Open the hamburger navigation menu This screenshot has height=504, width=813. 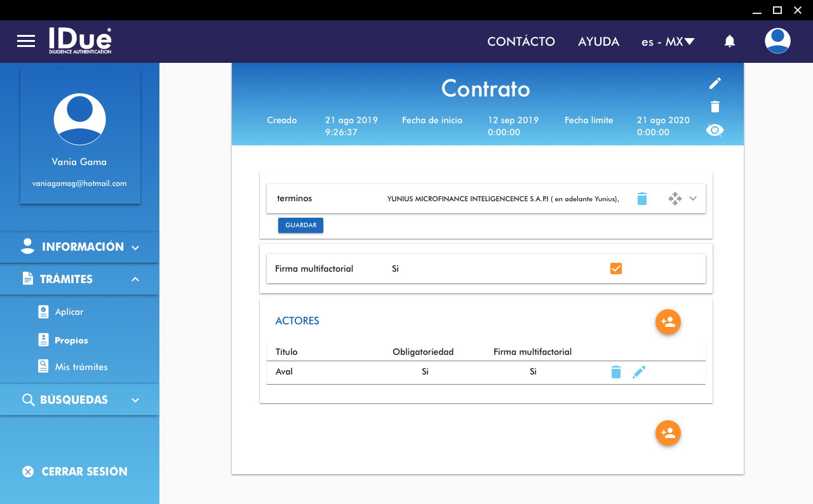(x=26, y=41)
